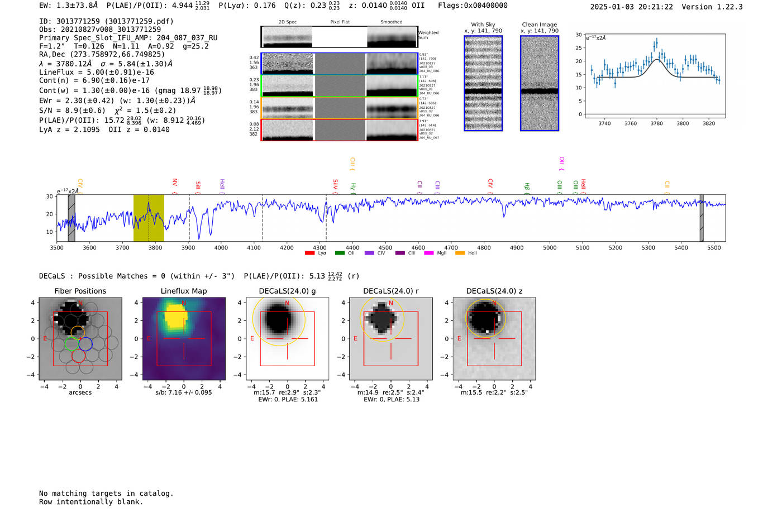Image resolution: width=782 pixels, height=532 pixels.
Task: Click the With Sky cutout image
Action: pyautogui.click(x=483, y=83)
